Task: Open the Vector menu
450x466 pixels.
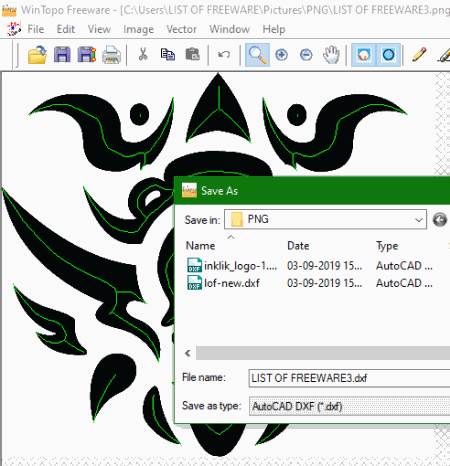Action: 182,29
